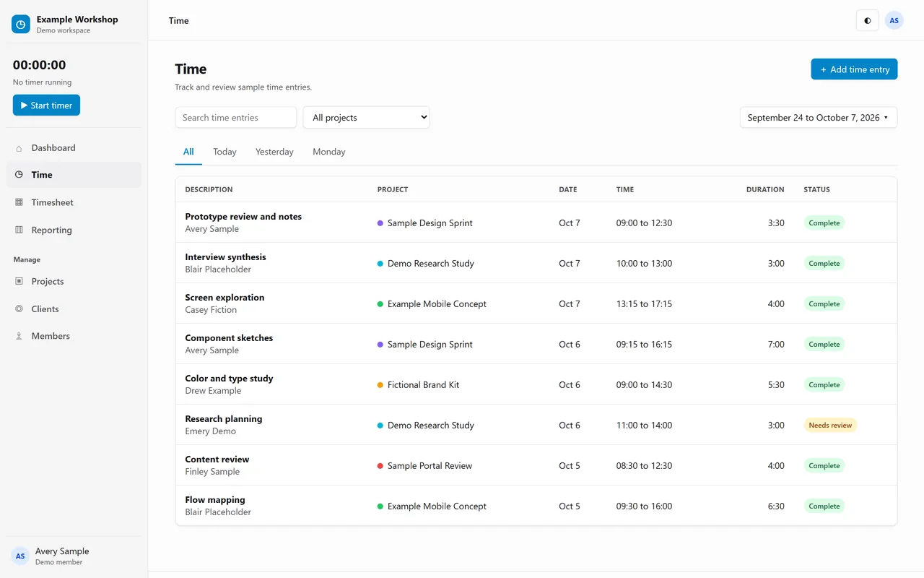This screenshot has width=924, height=578.
Task: Add a new time entry
Action: click(854, 69)
